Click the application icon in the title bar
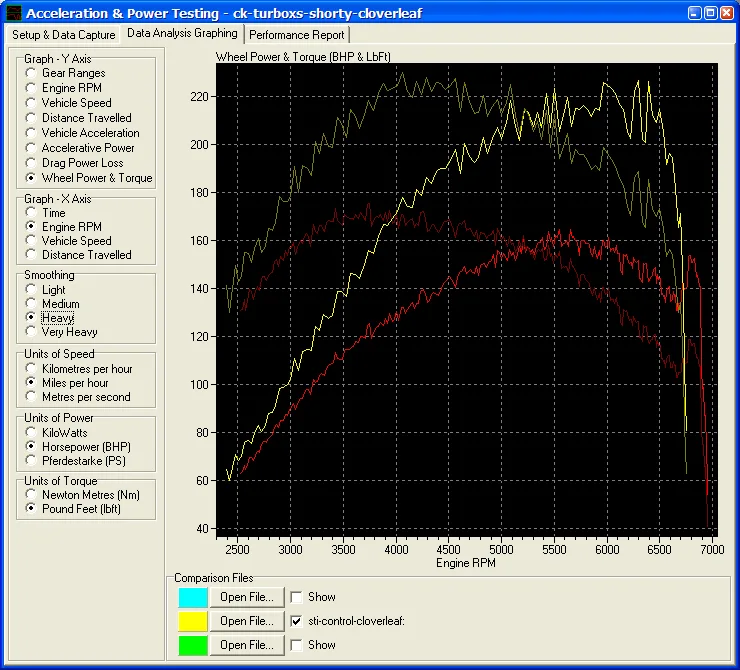This screenshot has height=670, width=740. [x=12, y=13]
